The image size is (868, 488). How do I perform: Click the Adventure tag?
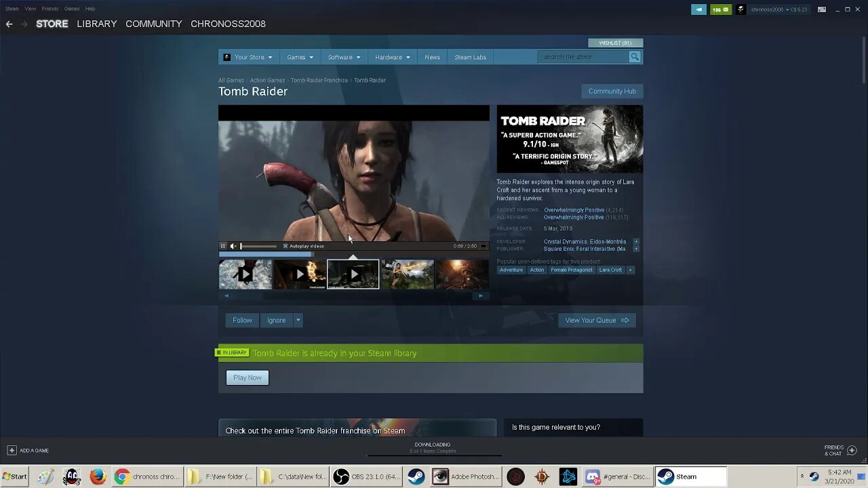coord(511,270)
